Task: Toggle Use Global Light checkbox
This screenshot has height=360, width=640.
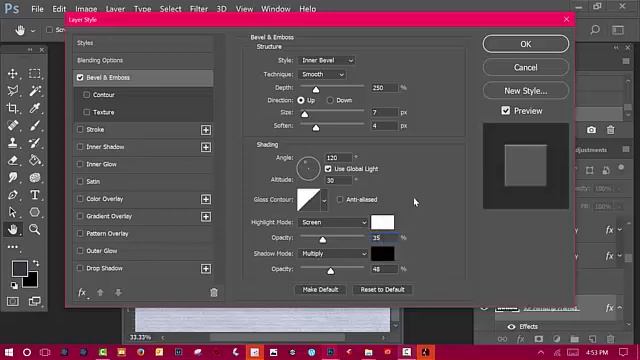Action: click(328, 169)
